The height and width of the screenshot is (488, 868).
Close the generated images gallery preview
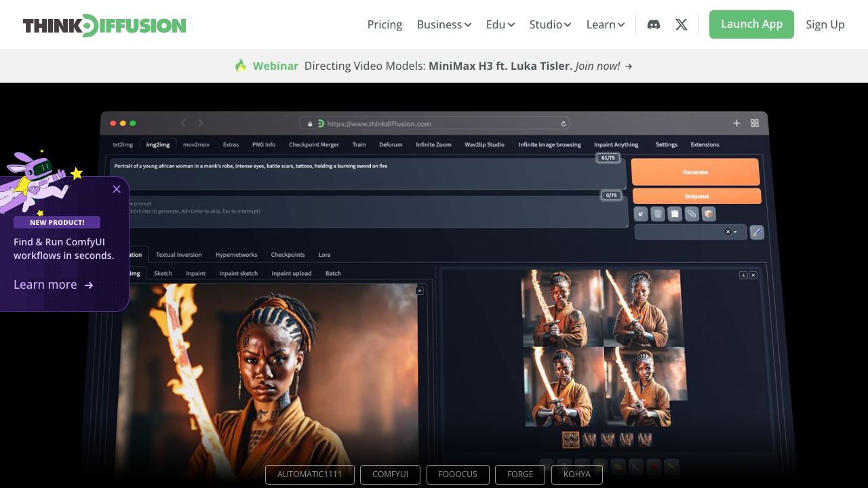click(753, 275)
